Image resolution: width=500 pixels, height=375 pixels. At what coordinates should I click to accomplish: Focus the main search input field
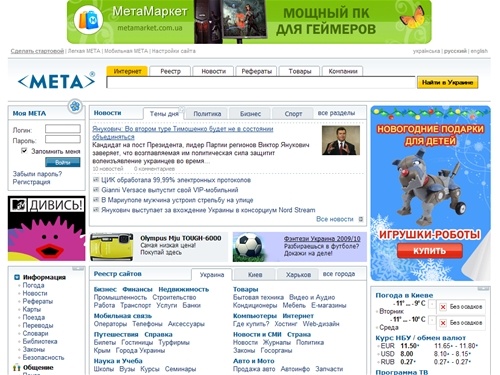click(261, 82)
